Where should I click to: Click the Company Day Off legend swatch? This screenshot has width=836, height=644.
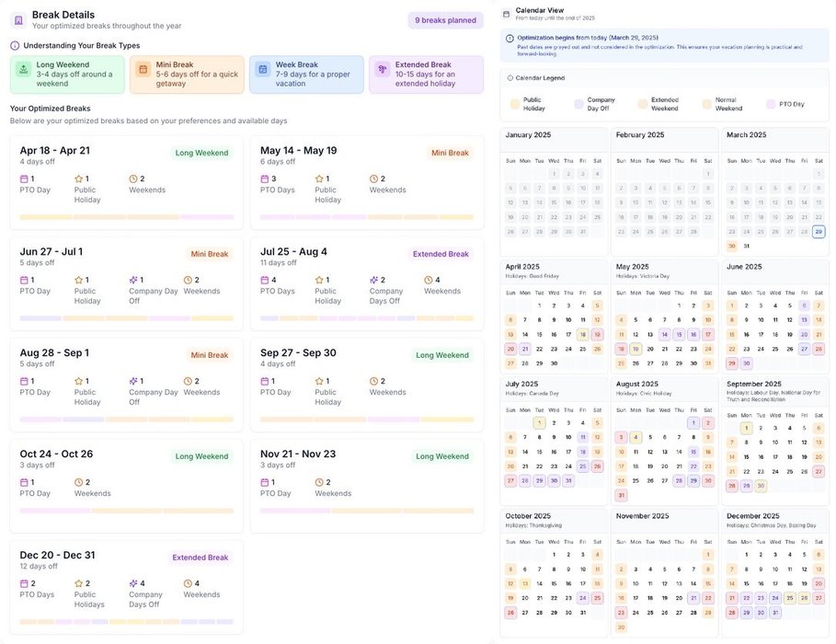pos(579,104)
